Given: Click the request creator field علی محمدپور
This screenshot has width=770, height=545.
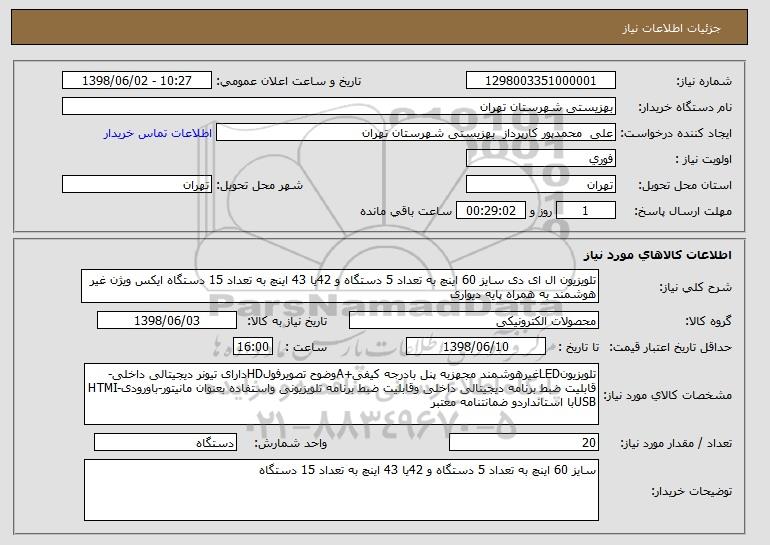Looking at the screenshot, I should pos(416,133).
